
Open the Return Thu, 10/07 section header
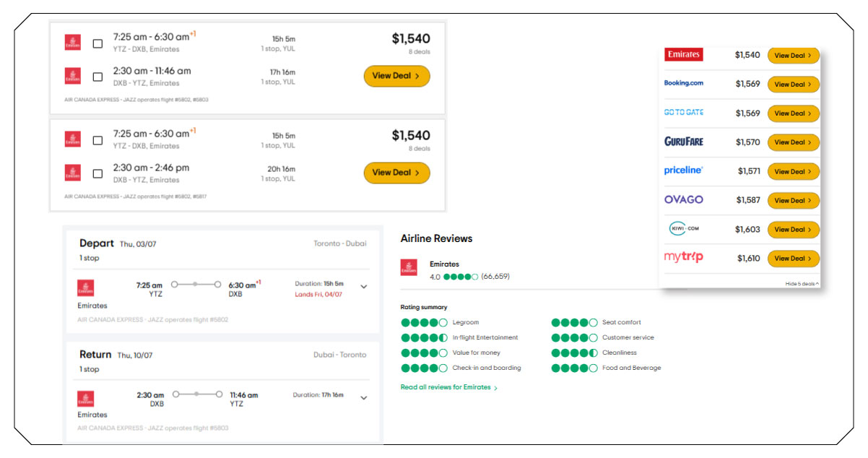coord(116,355)
